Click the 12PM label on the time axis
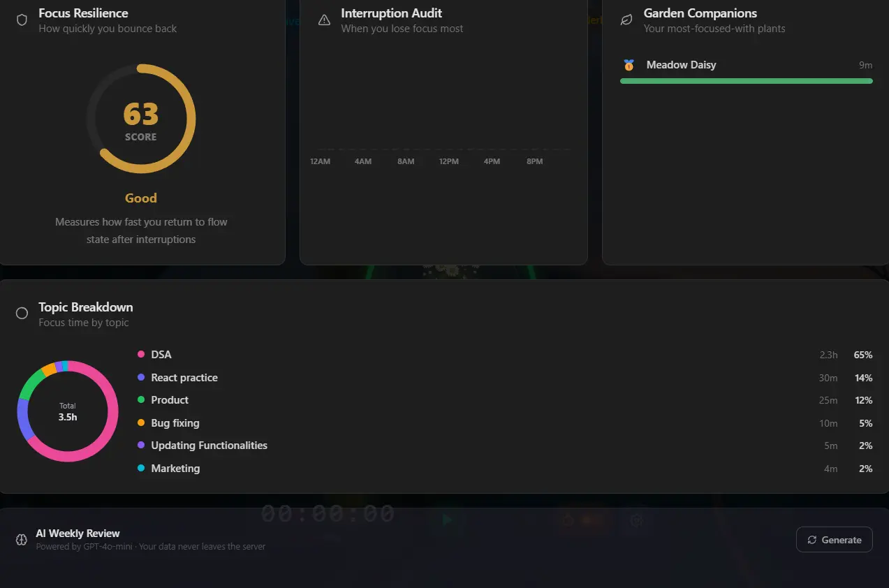 449,161
